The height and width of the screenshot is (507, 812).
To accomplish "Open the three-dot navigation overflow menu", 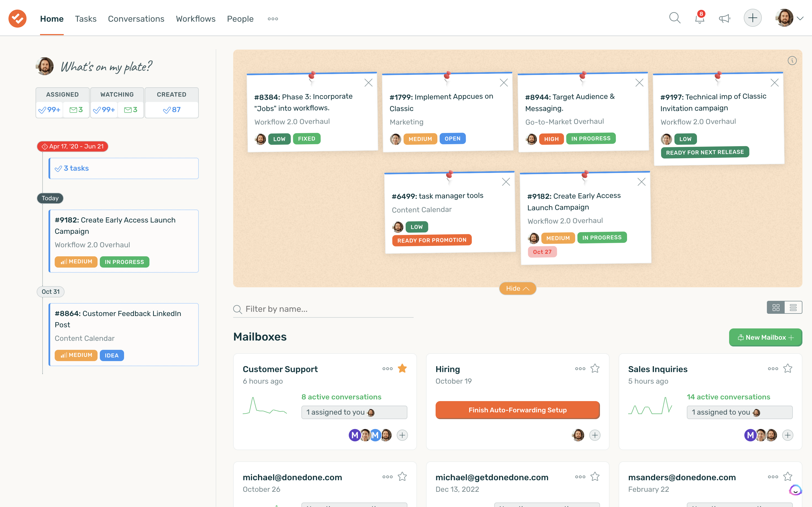I will [x=272, y=19].
